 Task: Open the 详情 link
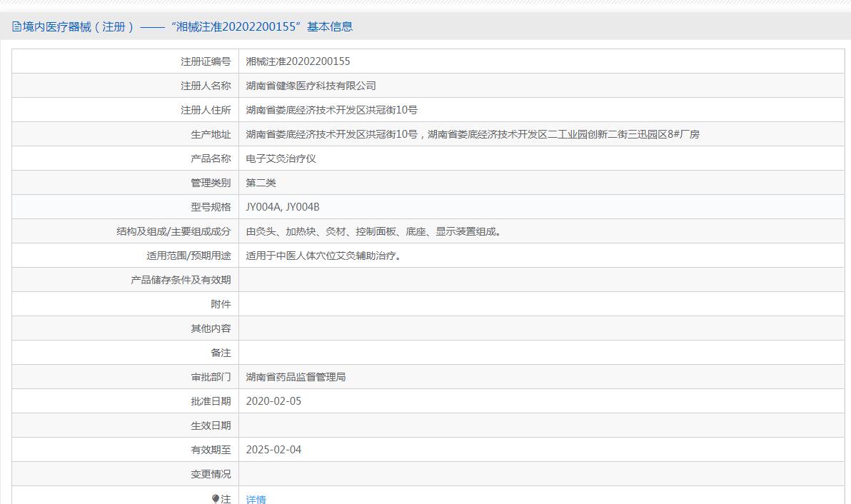point(256,499)
